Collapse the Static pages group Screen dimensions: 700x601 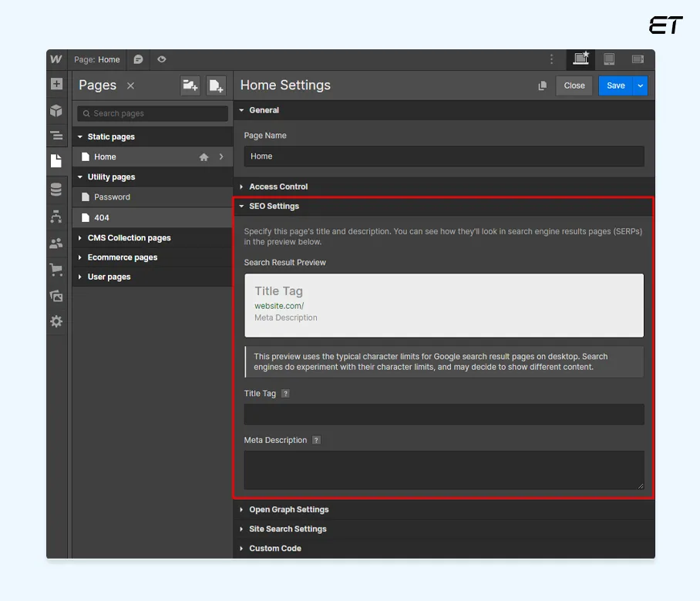tap(153, 136)
